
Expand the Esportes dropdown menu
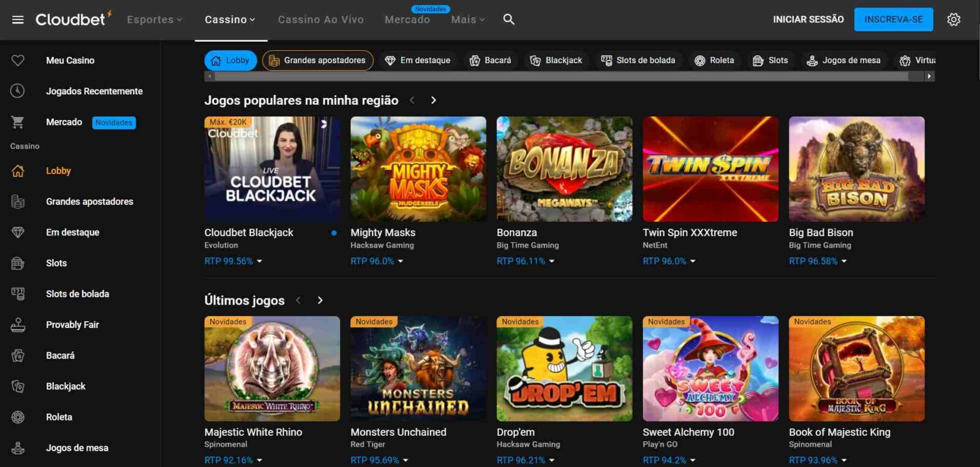pyautogui.click(x=154, y=20)
